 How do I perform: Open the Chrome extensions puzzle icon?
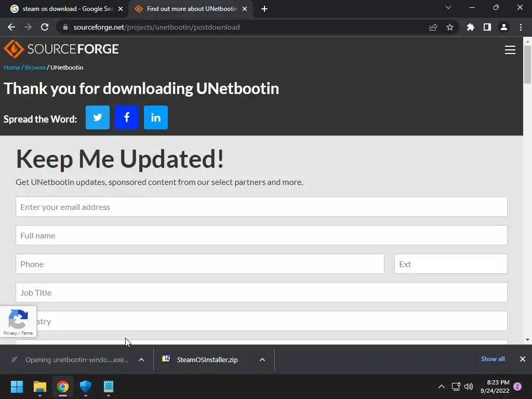[471, 27]
